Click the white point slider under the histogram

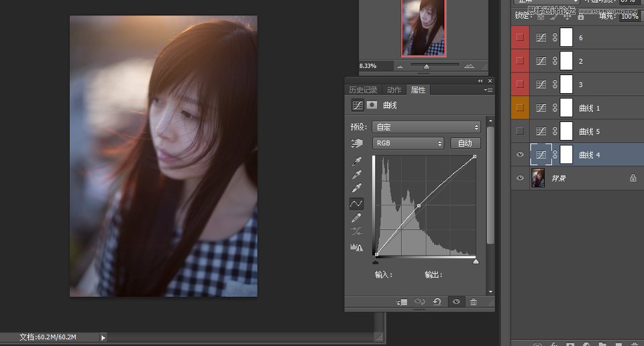[476, 262]
